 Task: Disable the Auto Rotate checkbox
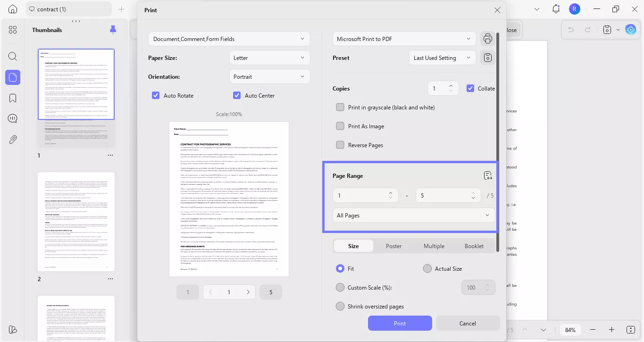coord(156,95)
